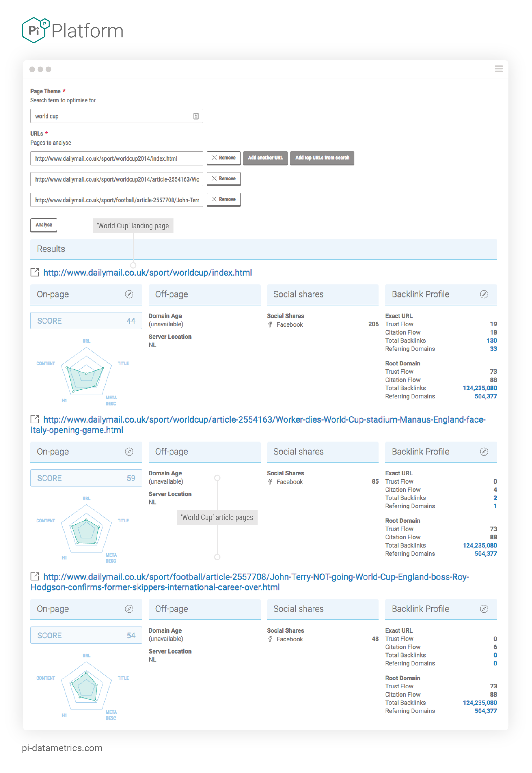This screenshot has height=773, width=532.
Task: Click first result's Trust Flow value 19
Action: tap(493, 324)
